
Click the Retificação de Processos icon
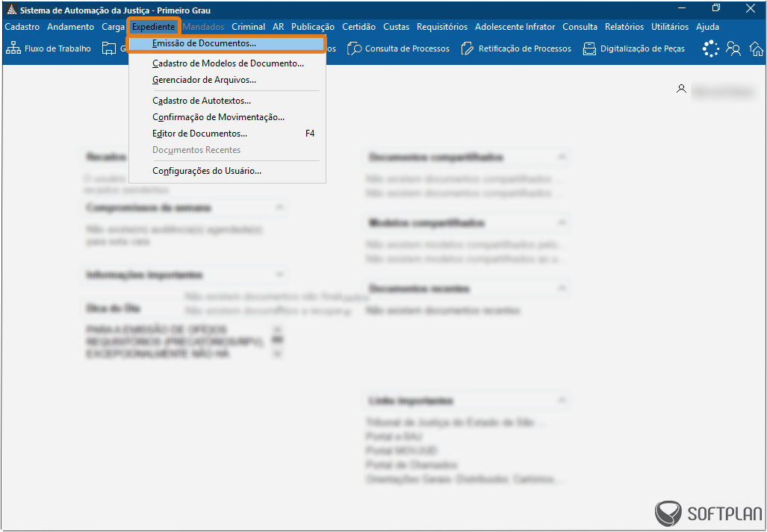468,48
